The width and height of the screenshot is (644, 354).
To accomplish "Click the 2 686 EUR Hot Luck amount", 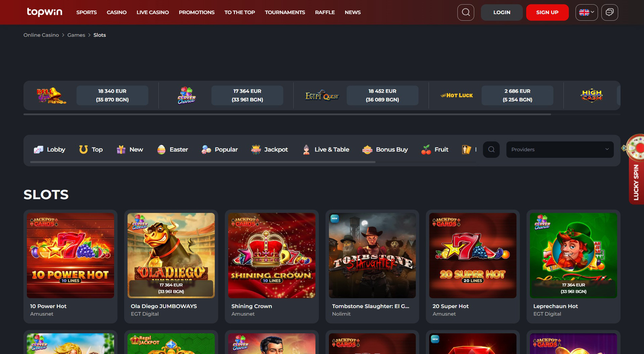I will pyautogui.click(x=517, y=95).
